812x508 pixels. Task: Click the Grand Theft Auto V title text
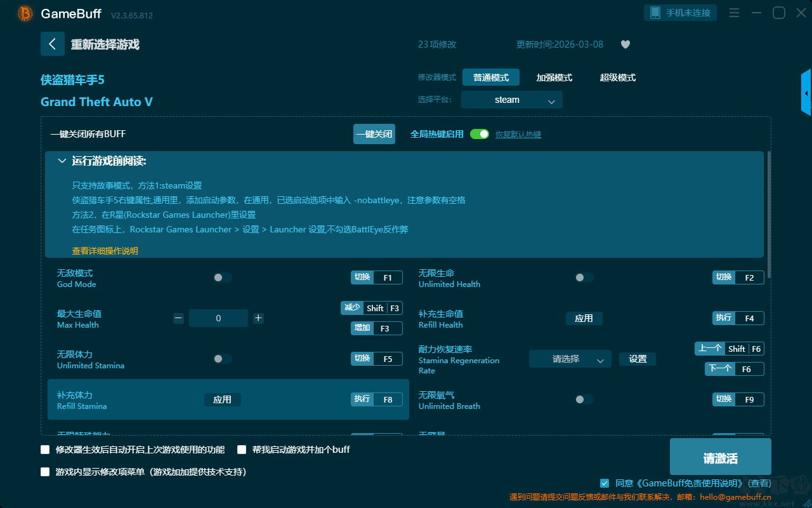[x=96, y=102]
